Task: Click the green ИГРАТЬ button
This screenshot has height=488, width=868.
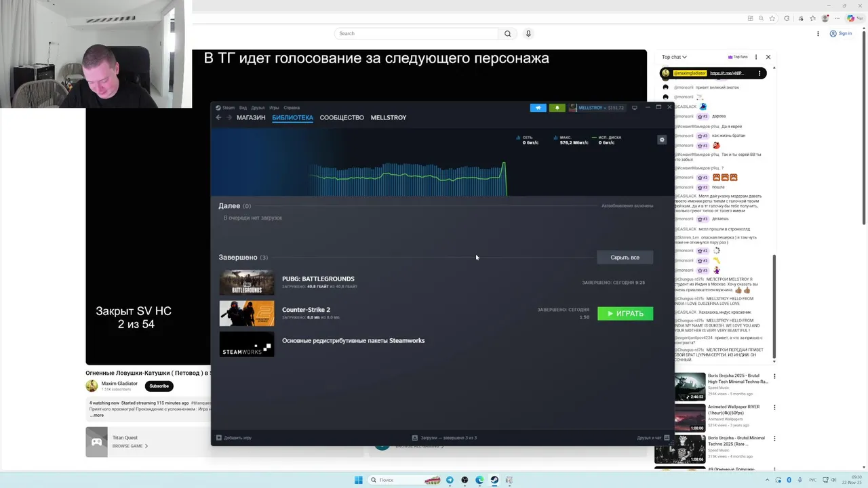Action: tap(625, 313)
